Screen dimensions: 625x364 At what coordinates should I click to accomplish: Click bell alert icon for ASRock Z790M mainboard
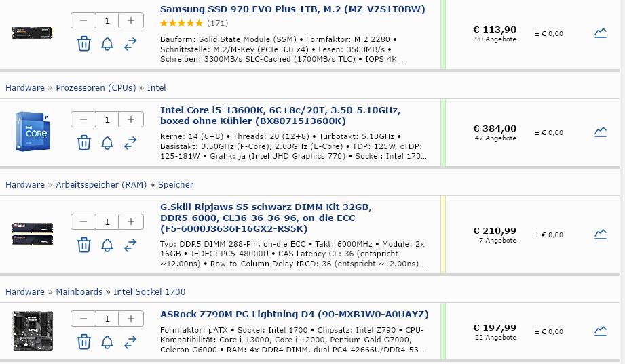coord(107,342)
